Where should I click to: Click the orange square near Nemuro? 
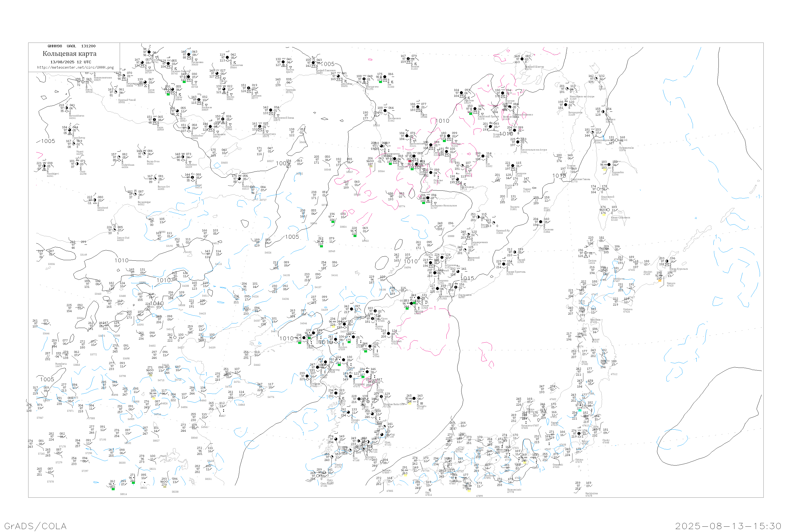click(x=660, y=281)
